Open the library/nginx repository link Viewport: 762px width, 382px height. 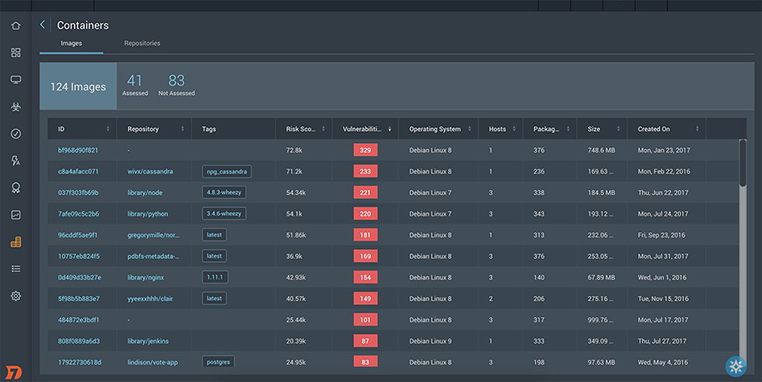click(145, 278)
